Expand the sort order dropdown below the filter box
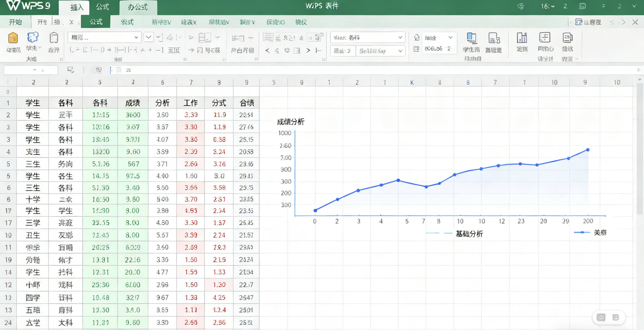 (x=400, y=51)
